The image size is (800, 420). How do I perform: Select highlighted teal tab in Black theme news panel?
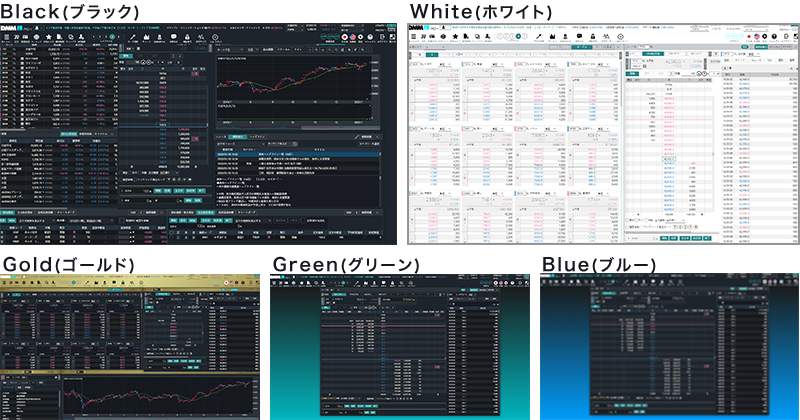pyautogui.click(x=237, y=137)
